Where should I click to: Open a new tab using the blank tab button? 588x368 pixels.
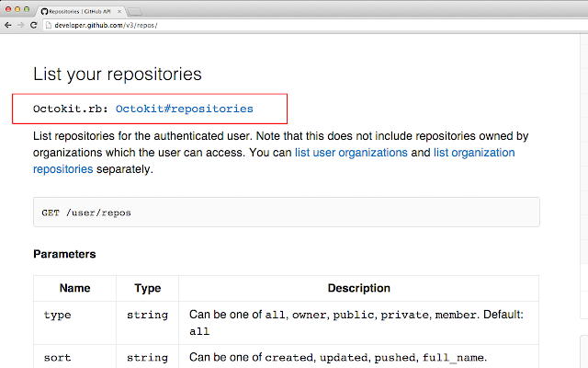tap(134, 12)
